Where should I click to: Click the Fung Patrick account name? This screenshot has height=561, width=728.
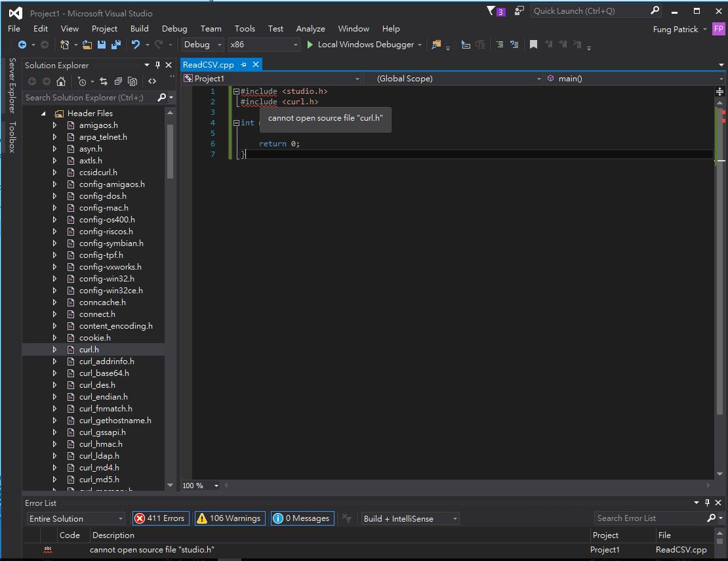point(675,30)
